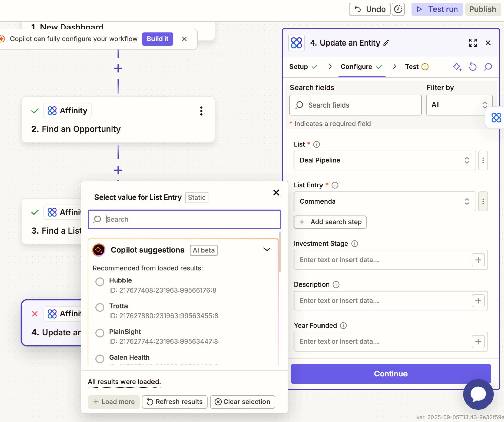Viewport: 504px width, 422px height.
Task: Click Clear selection
Action: (243, 402)
